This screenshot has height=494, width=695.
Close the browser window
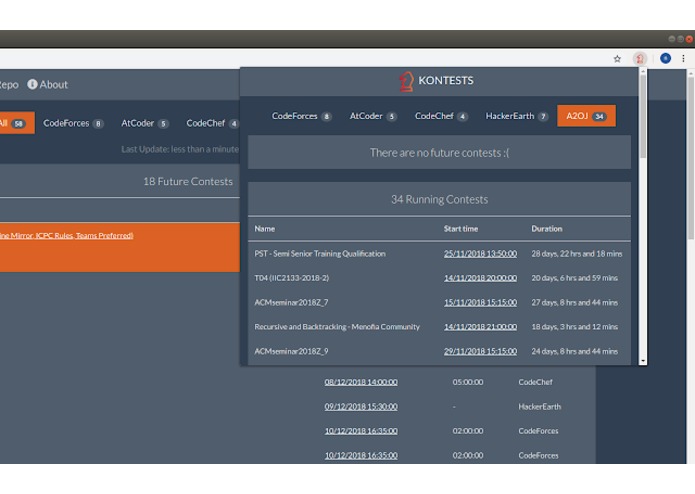[689, 39]
